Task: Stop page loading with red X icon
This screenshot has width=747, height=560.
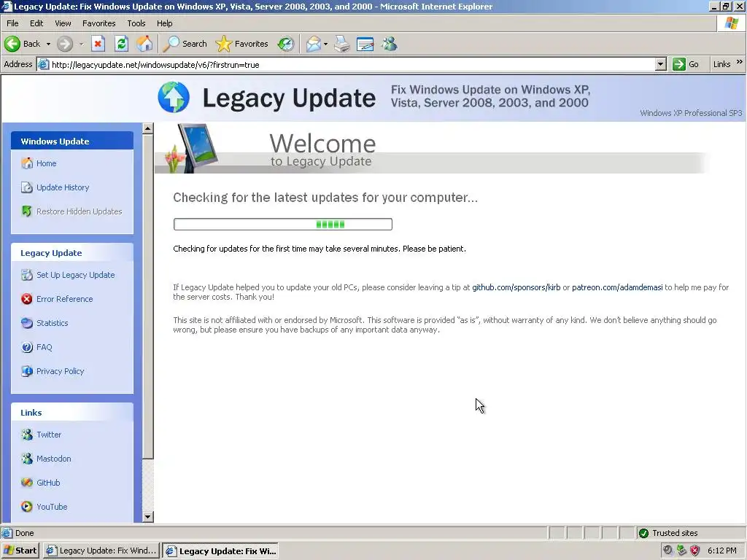Action: 98,44
